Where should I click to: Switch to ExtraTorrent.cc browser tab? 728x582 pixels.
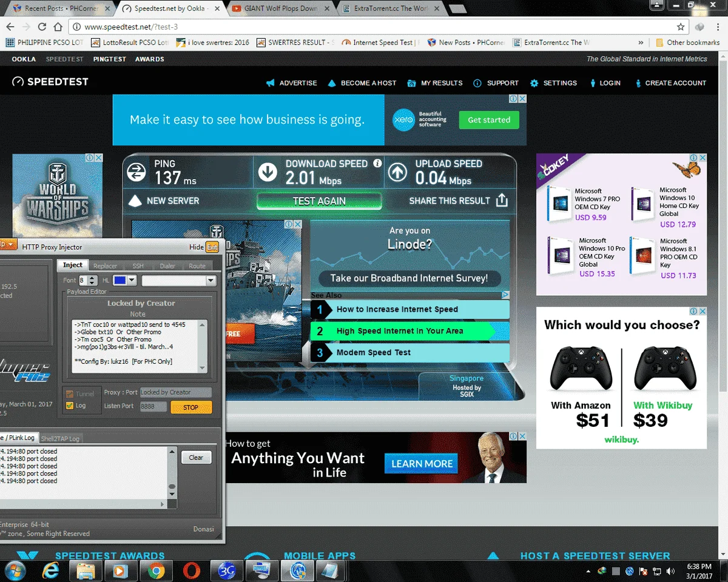391,8
